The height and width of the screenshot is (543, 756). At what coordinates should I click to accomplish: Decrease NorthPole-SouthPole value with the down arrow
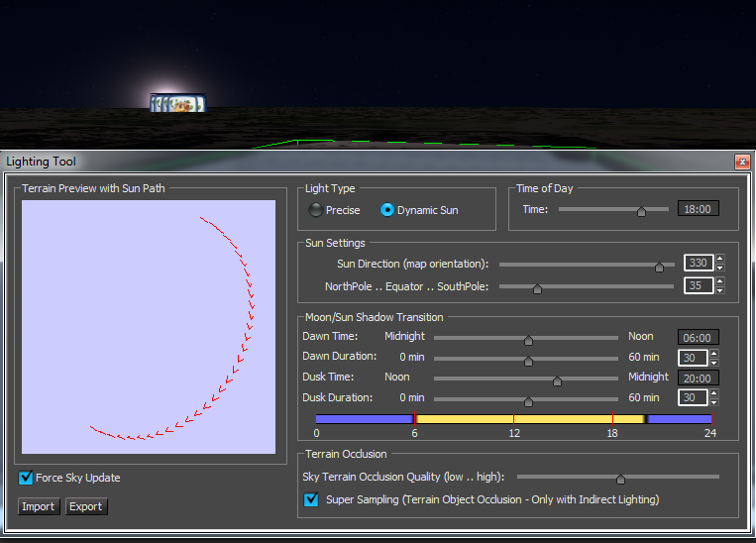pyautogui.click(x=719, y=291)
